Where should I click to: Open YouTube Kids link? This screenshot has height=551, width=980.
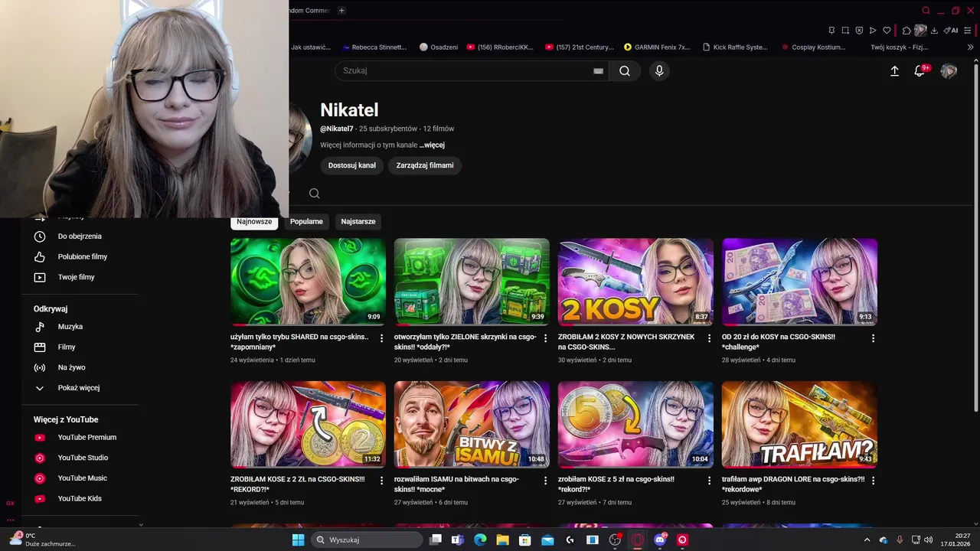coord(80,498)
